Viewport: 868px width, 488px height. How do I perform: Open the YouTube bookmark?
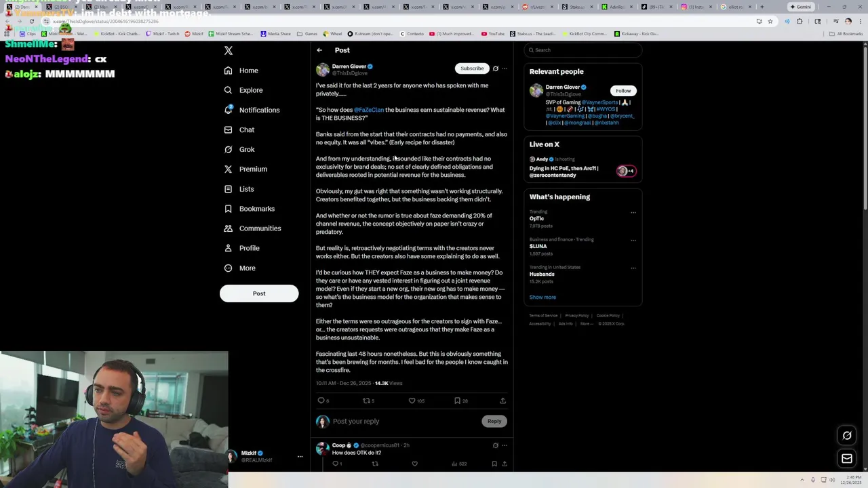click(493, 34)
